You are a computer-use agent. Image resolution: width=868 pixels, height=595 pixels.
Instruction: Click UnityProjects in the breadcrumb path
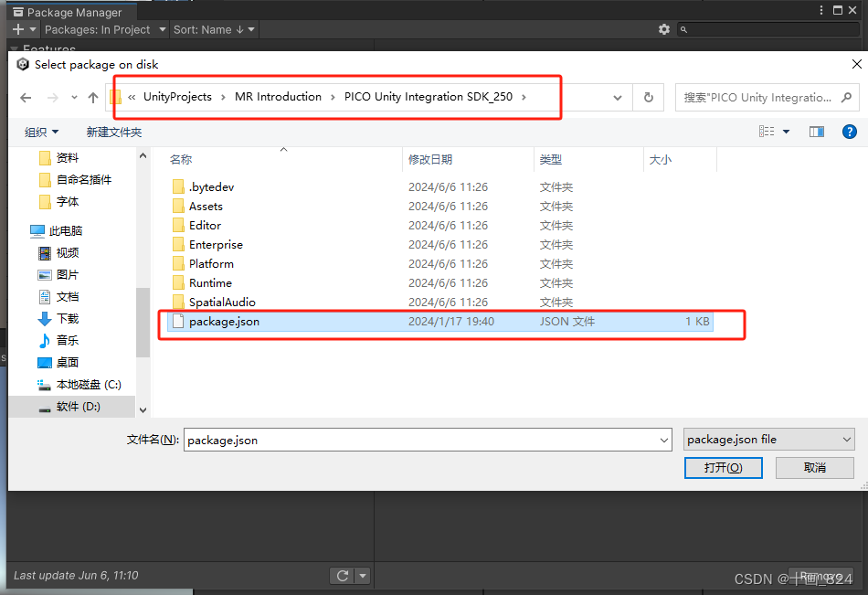click(177, 97)
